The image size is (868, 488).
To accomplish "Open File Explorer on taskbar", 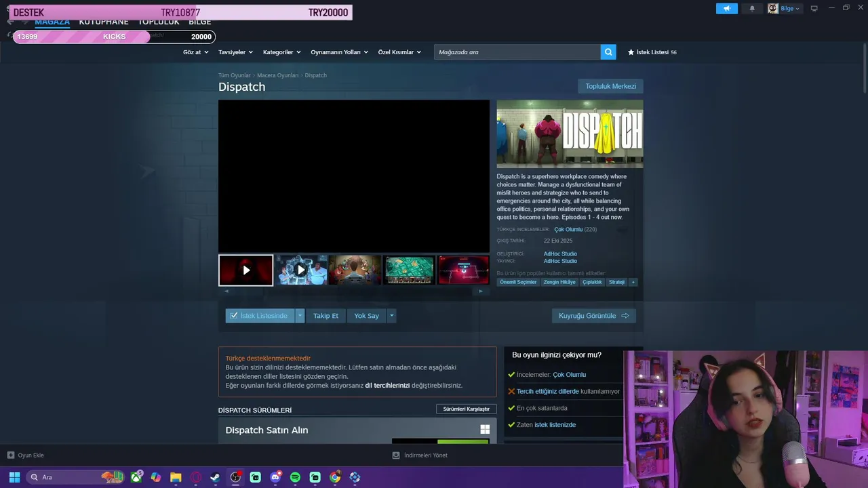I will pyautogui.click(x=176, y=477).
